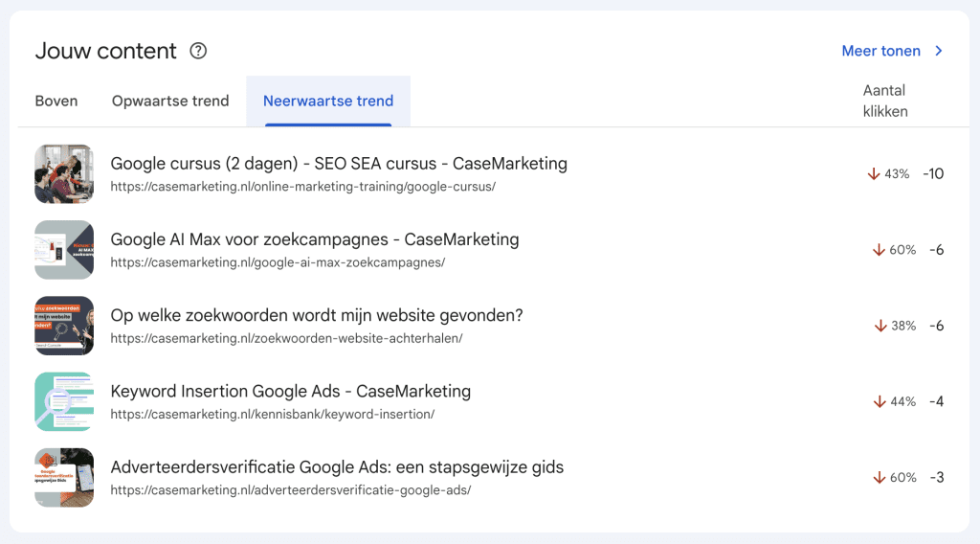Image resolution: width=980 pixels, height=544 pixels.
Task: Click the down arrow beside 44%
Action: point(880,401)
